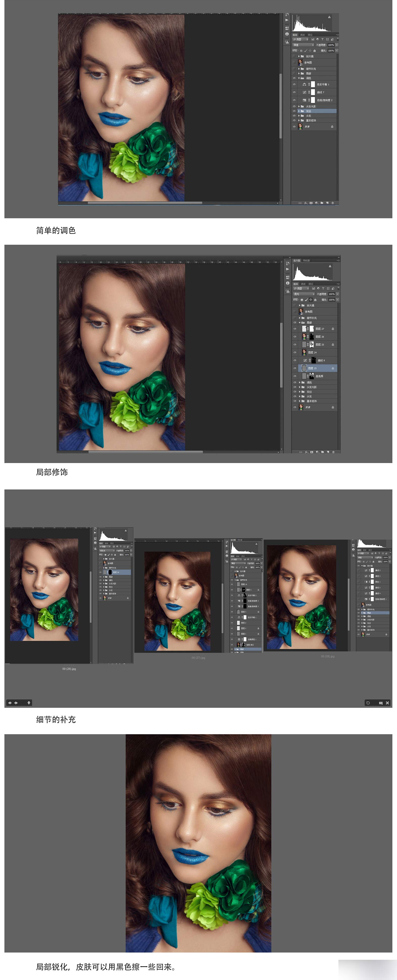Delete layer with trash icon in the second screenshot
Screen dimensions: 397x980
(x=334, y=452)
